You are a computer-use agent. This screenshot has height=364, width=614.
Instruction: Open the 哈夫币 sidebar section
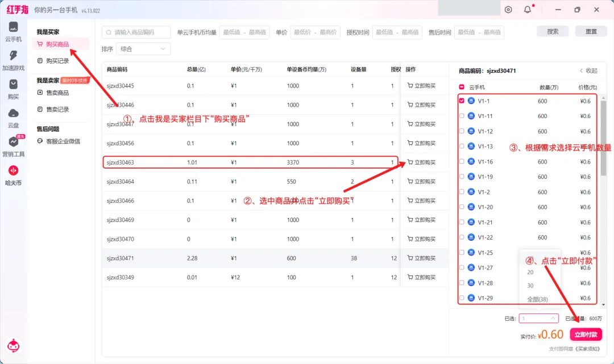pyautogui.click(x=13, y=175)
